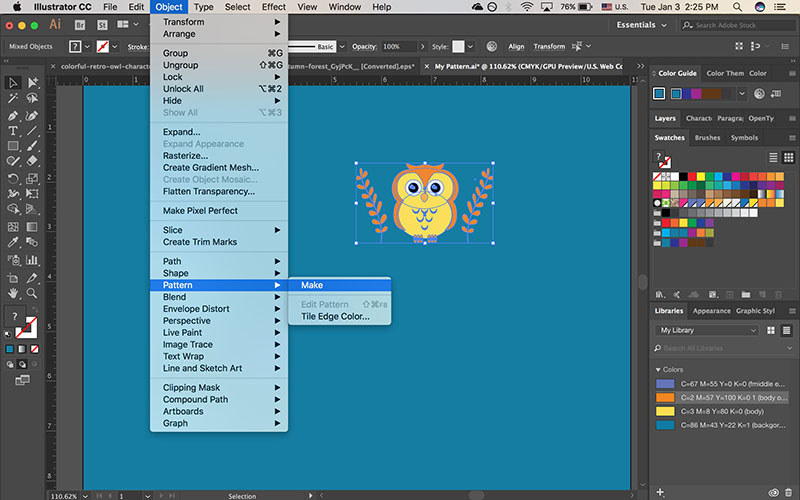Open the Swatches panel options menu
The image size is (800, 500).
coord(792,138)
